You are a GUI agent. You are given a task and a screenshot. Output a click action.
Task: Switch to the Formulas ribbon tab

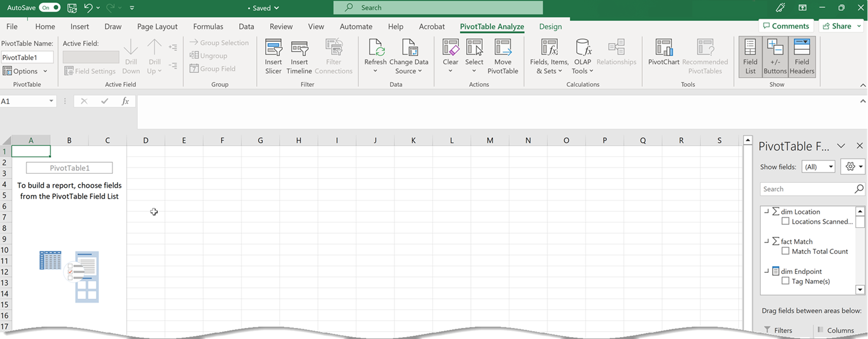click(208, 27)
